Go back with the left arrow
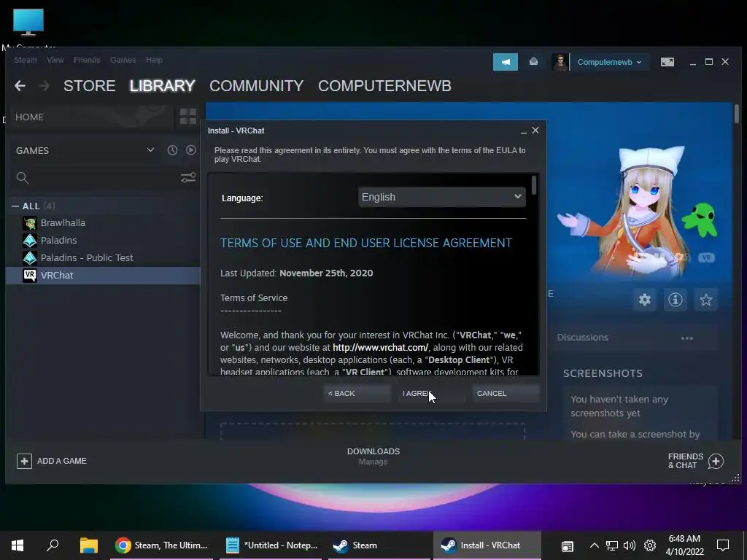Viewport: 747px width, 560px height. point(20,86)
